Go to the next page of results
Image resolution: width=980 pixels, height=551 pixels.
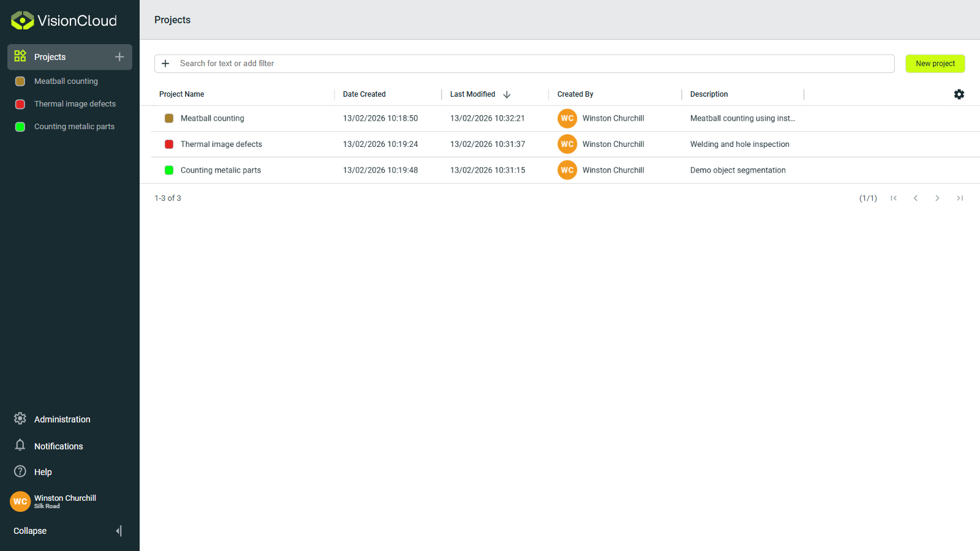coord(937,198)
